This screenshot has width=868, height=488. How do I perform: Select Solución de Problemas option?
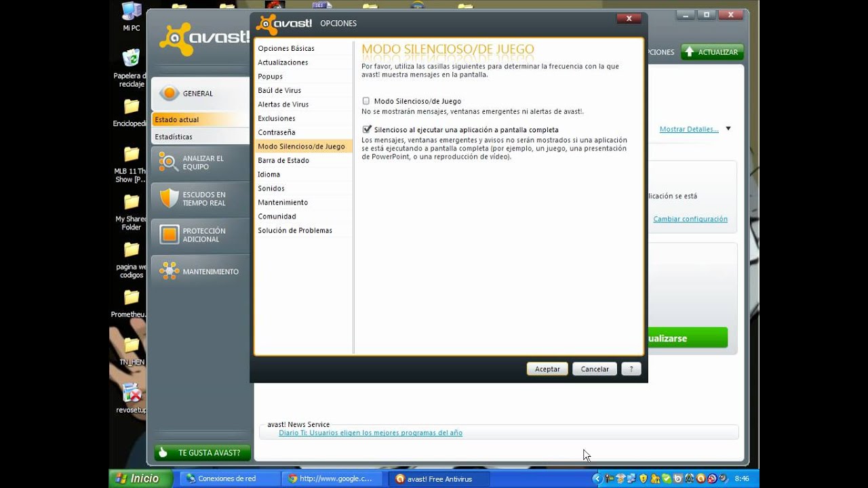(304, 230)
